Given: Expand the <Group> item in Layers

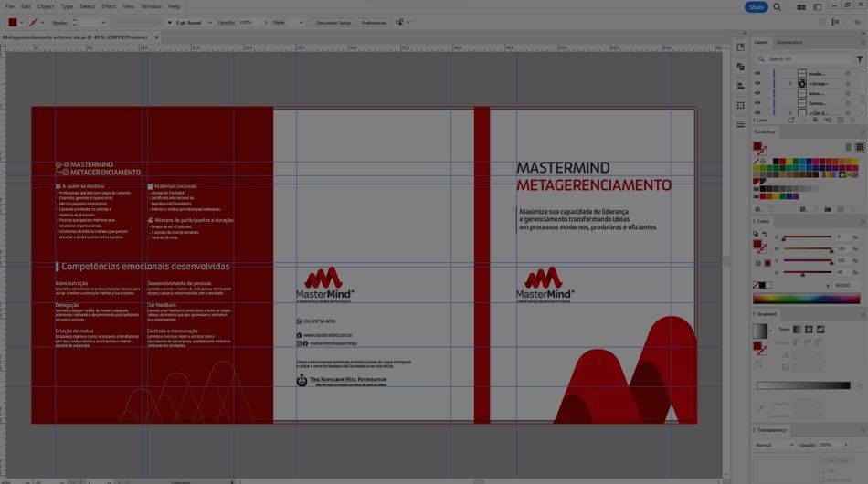Looking at the screenshot, I should [x=790, y=83].
